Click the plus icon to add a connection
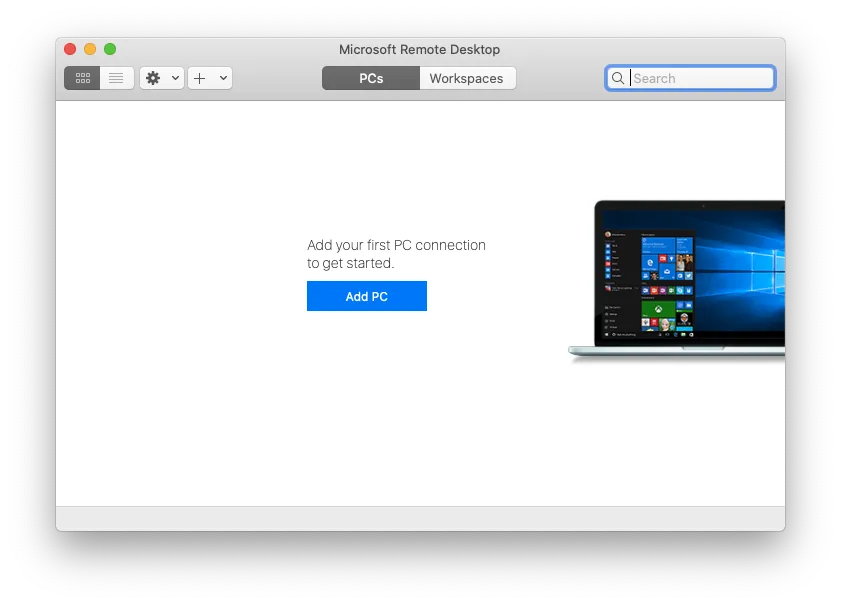The width and height of the screenshot is (841, 605). tap(200, 78)
